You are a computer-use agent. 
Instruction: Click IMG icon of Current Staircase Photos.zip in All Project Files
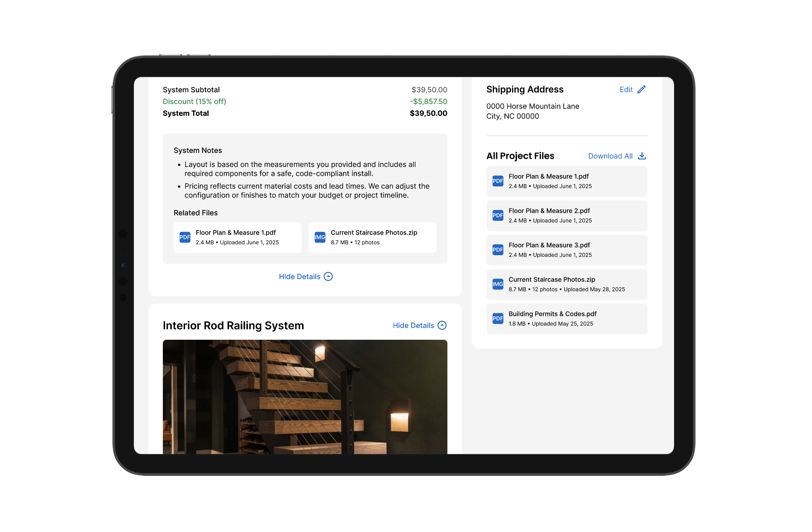tap(498, 284)
